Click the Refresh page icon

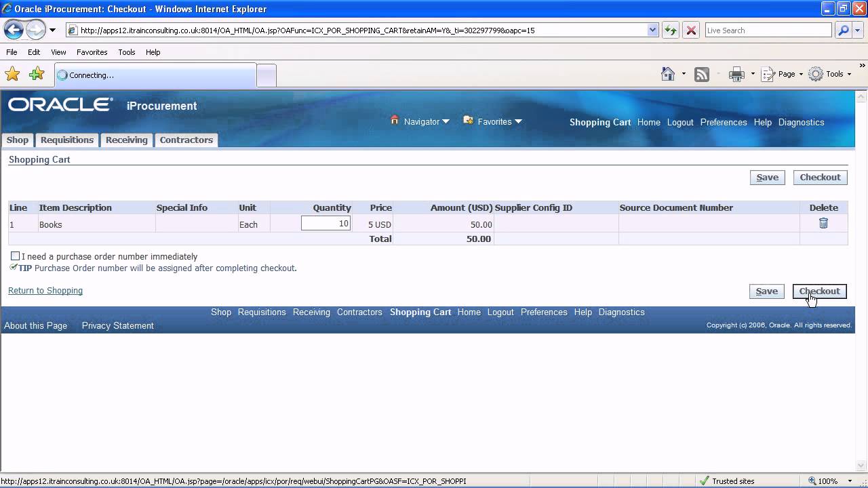pos(671,30)
